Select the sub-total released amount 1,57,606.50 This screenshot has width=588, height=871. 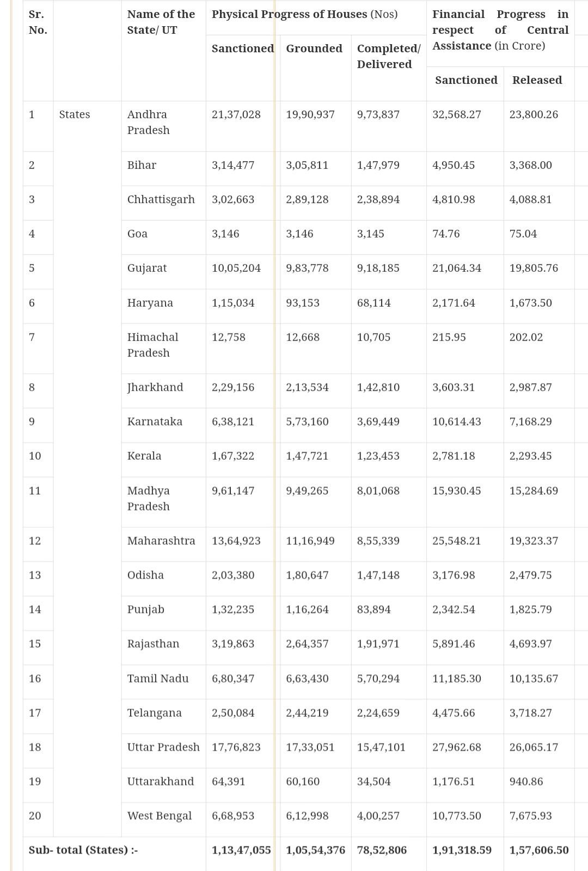pyautogui.click(x=538, y=850)
